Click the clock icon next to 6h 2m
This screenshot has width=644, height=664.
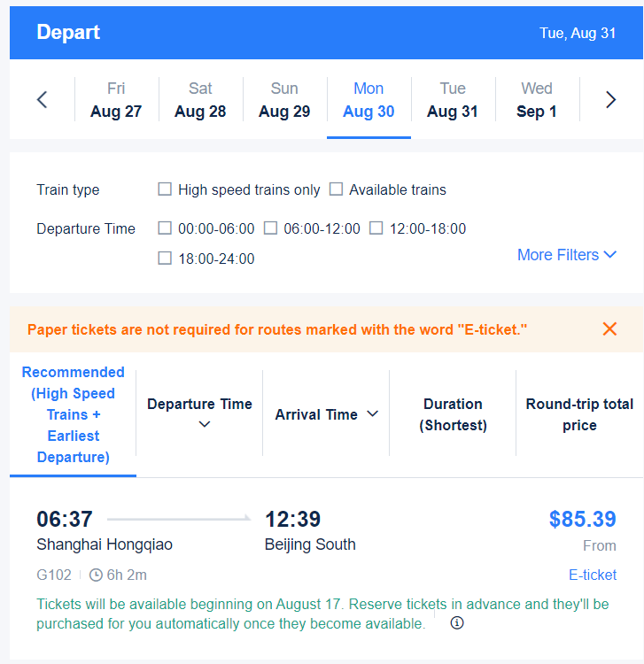[97, 575]
